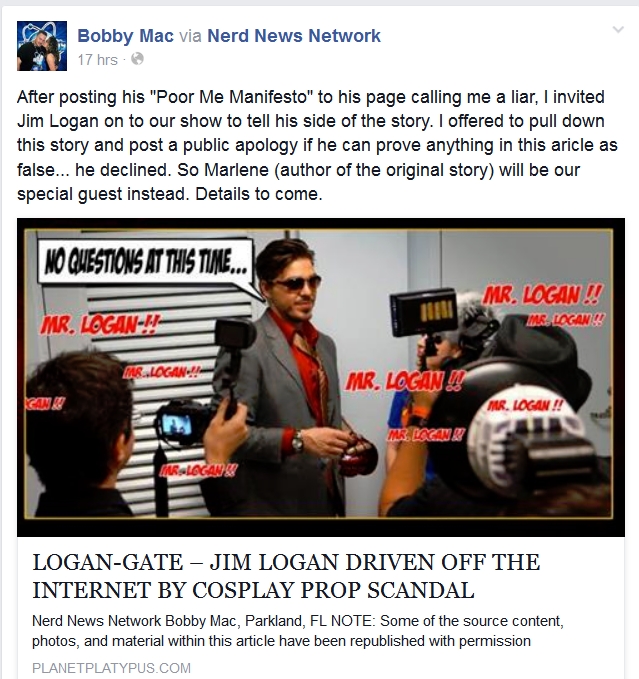Viewport: 639px width, 679px height.
Task: Click the red object held in the man's hands
Action: pyautogui.click(x=356, y=456)
